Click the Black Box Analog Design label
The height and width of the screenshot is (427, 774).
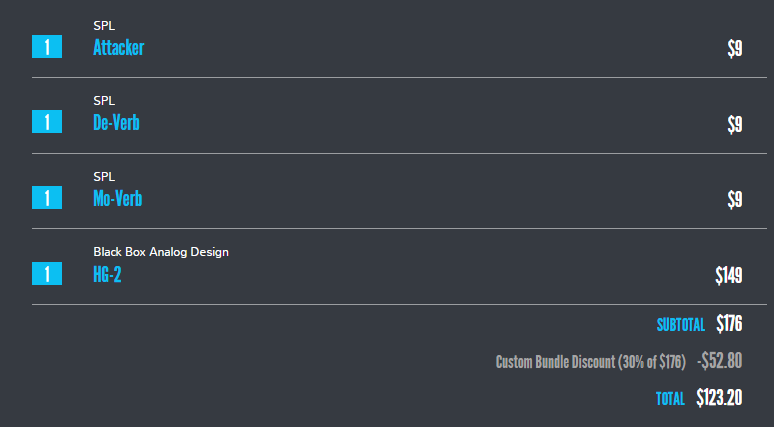161,252
